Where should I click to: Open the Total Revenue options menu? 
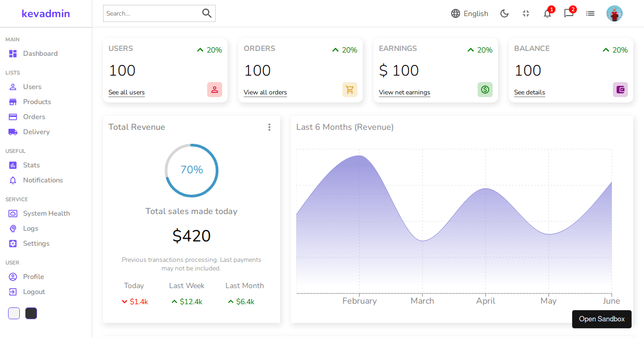point(269,127)
